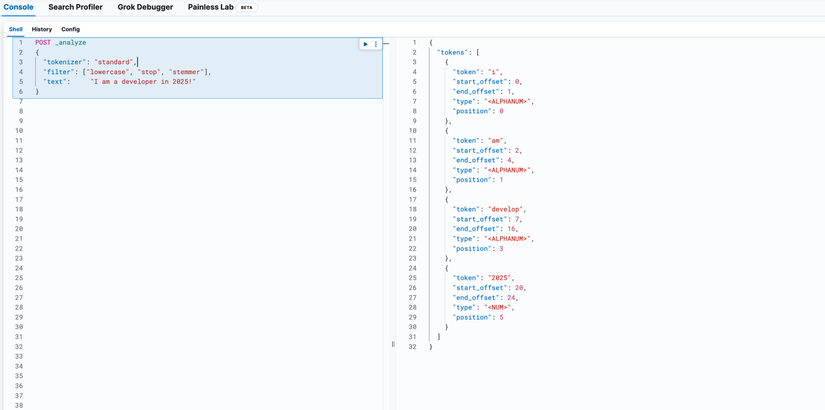
Task: Show the History sub-tab
Action: coord(42,29)
